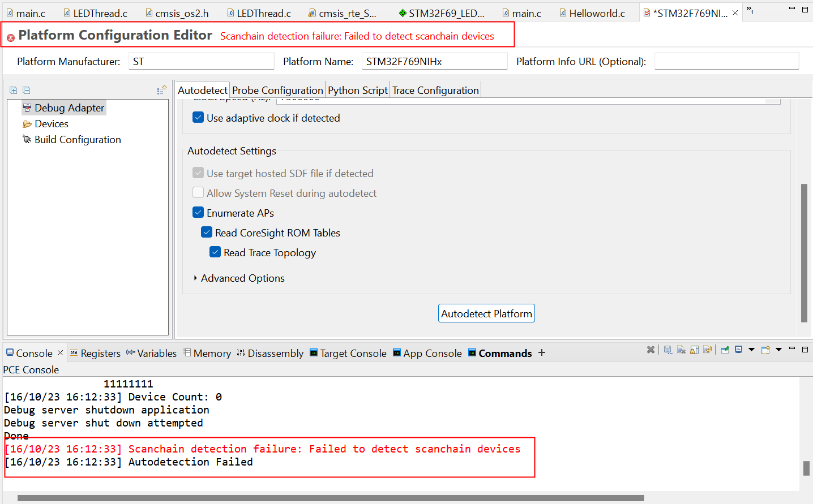
Task: Click the collapse all icon above tree
Action: (27, 91)
